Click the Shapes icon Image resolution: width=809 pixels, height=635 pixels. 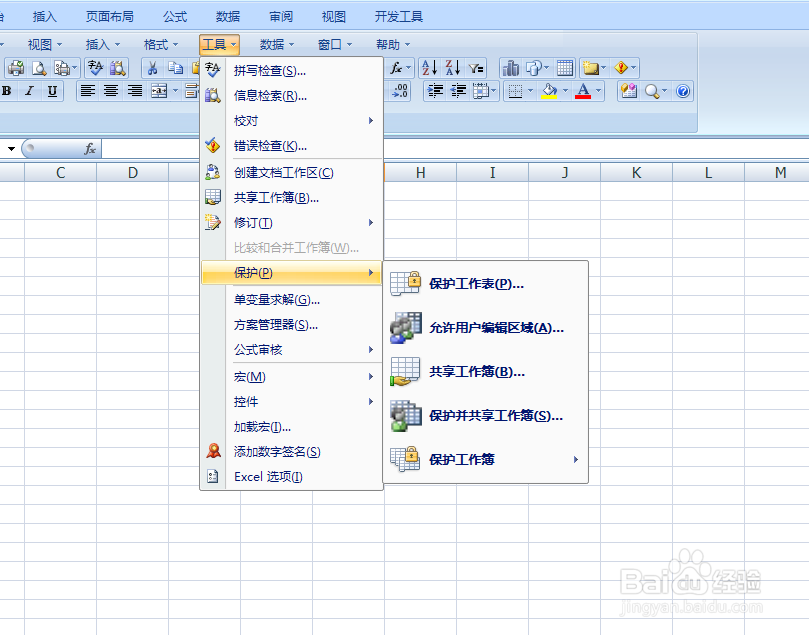point(533,68)
